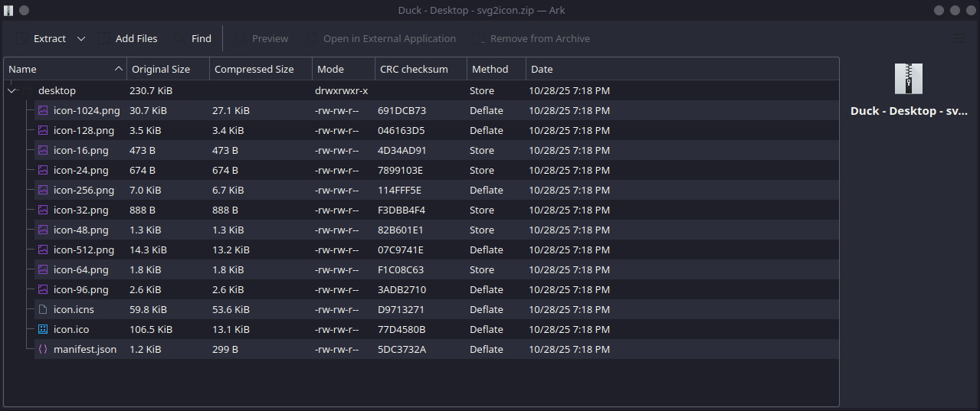
Task: Click the archive name in info panel
Action: [909, 111]
